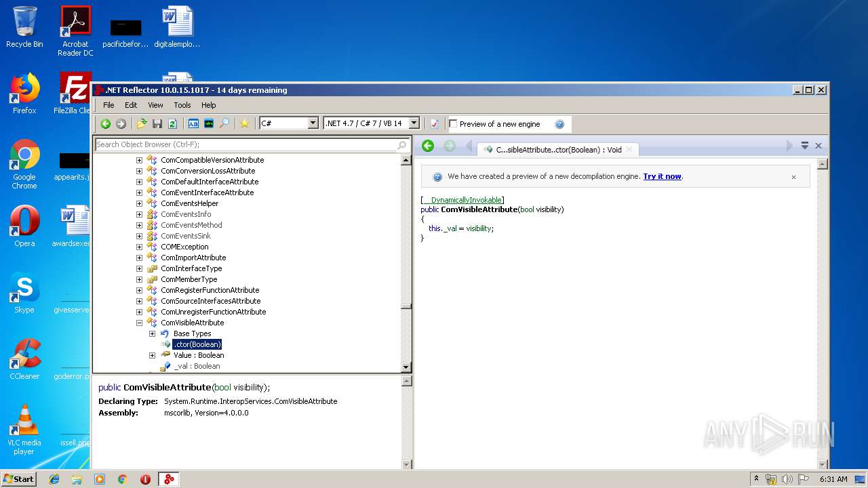868x488 pixels.
Task: Select the .ctor(Boolean) tree item
Action: point(197,344)
